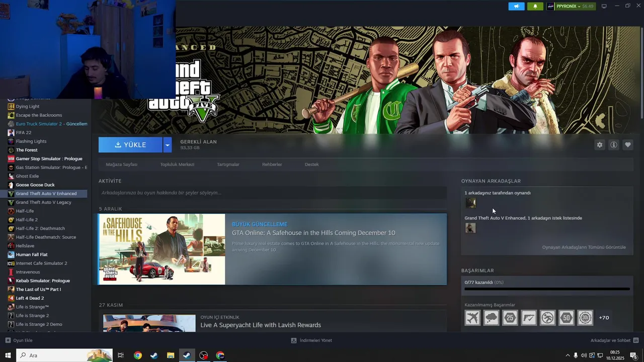
Task: Add GTA V Enhanced to favorites with heart icon
Action: click(628, 145)
